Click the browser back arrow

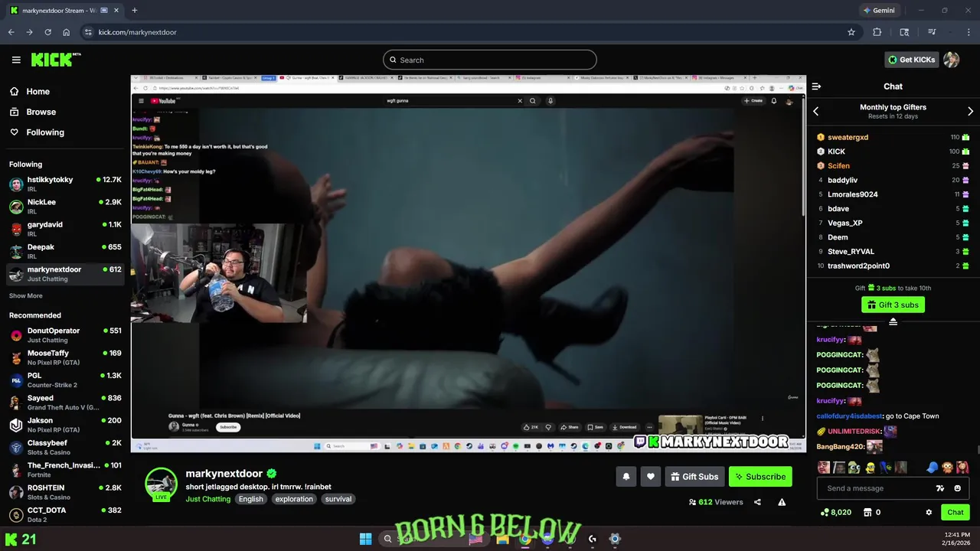point(11,32)
